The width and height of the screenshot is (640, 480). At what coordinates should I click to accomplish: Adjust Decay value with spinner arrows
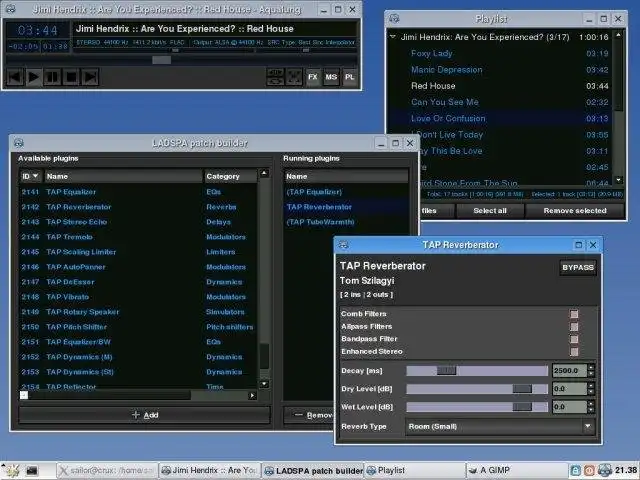point(591,370)
